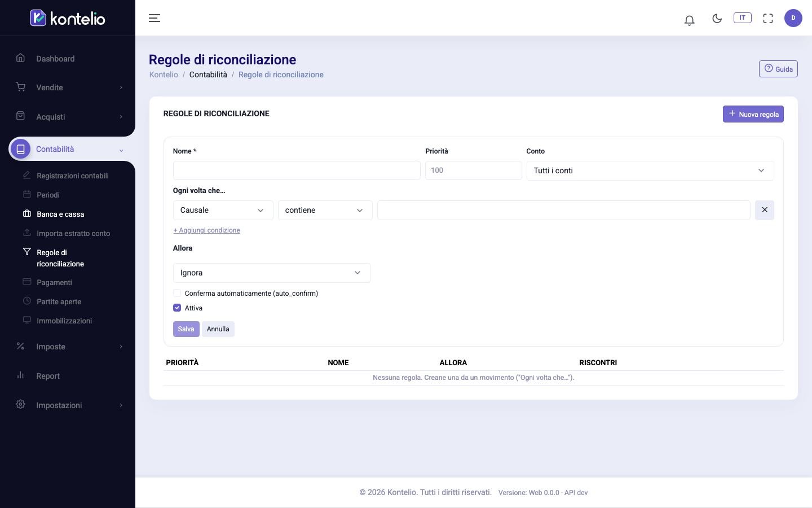Click the Aggiungi condizione link
The height and width of the screenshot is (508, 812).
pyautogui.click(x=206, y=230)
